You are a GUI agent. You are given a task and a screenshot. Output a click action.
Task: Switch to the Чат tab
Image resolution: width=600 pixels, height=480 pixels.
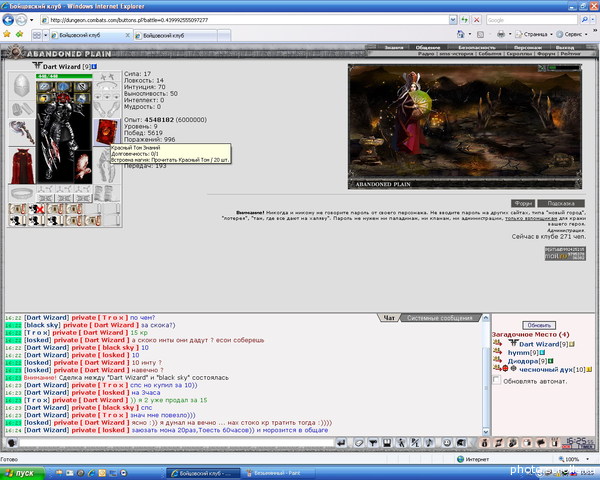click(389, 318)
